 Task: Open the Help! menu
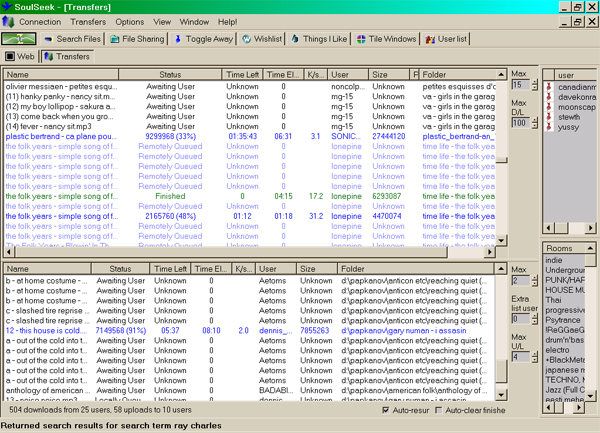click(227, 22)
